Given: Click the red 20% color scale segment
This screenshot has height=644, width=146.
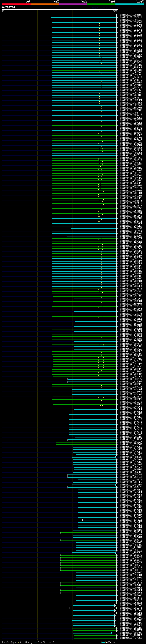Looking at the screenshot, I should pos(16,4).
